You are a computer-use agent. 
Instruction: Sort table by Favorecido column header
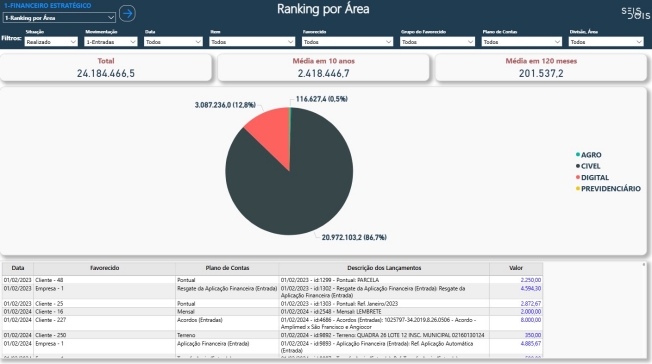[x=104, y=268]
